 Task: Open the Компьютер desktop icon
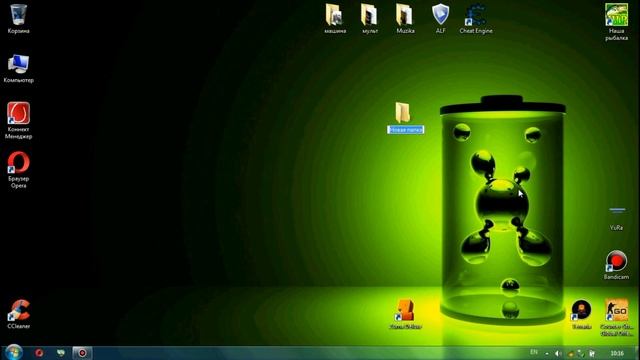pyautogui.click(x=18, y=69)
